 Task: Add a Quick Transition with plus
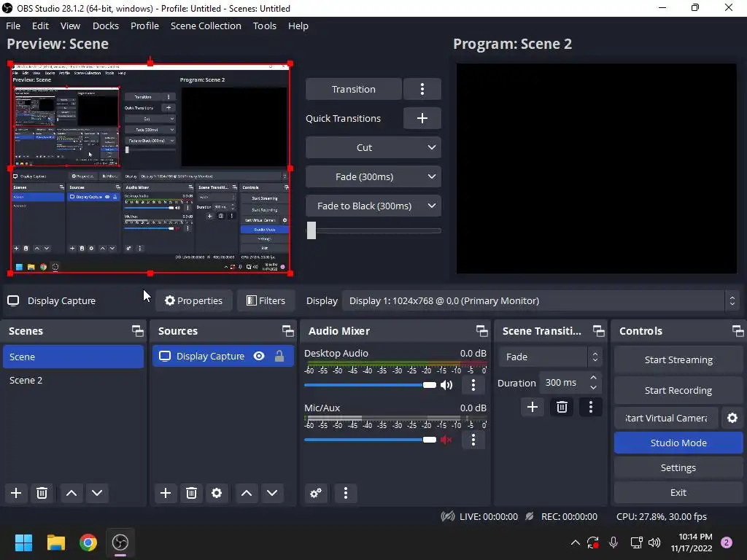422,118
